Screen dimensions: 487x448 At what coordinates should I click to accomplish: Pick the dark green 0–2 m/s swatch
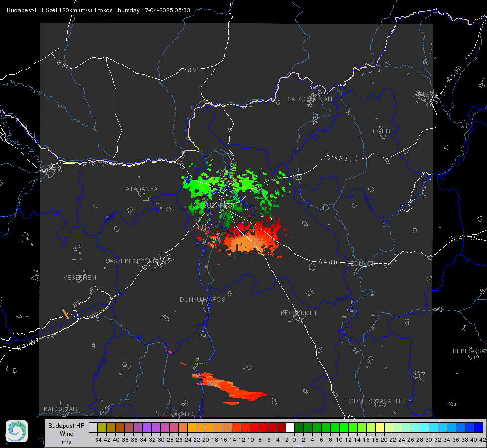[299, 427]
